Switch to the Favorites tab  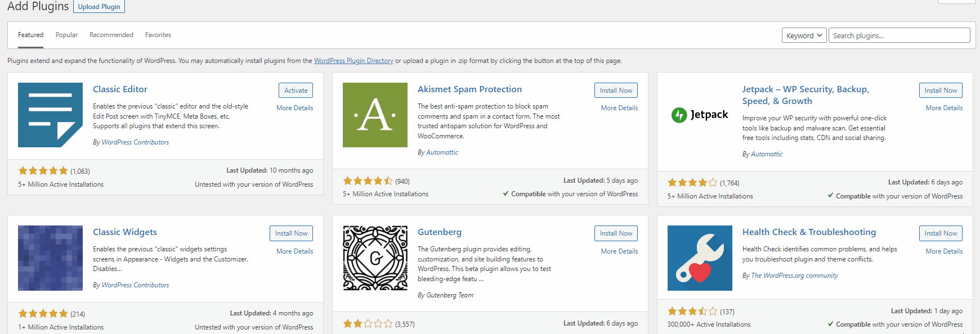point(158,35)
